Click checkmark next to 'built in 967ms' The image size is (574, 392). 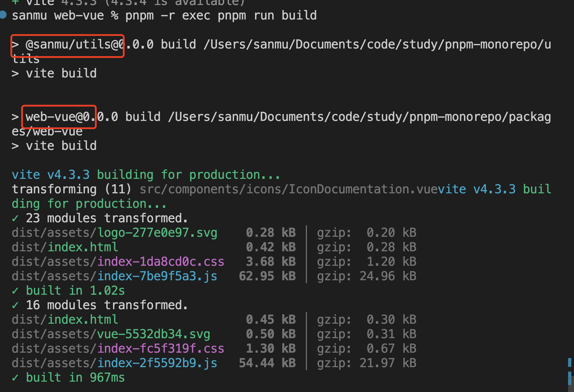(x=15, y=378)
